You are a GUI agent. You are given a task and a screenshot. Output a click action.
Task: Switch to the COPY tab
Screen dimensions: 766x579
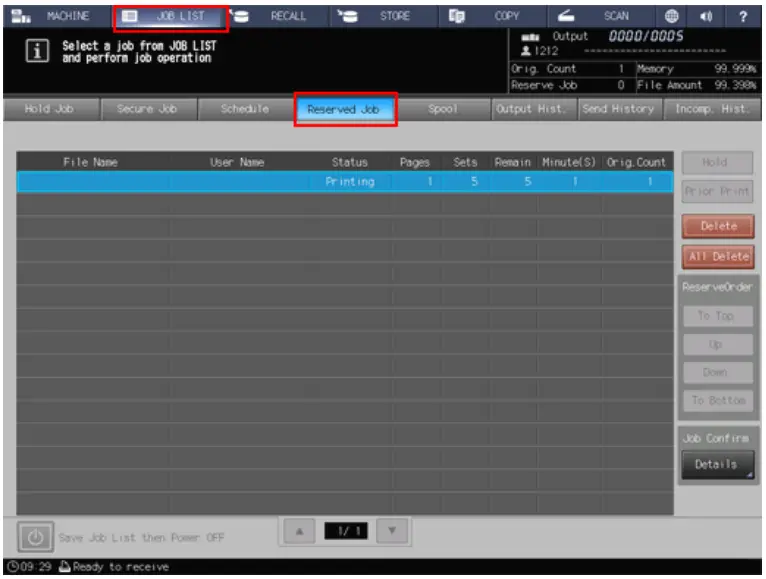(492, 16)
